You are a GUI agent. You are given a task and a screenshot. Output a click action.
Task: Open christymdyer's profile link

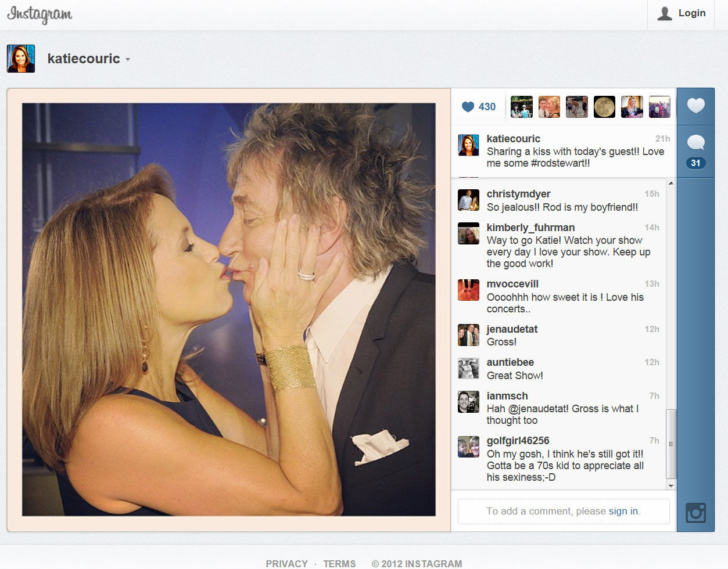point(518,194)
